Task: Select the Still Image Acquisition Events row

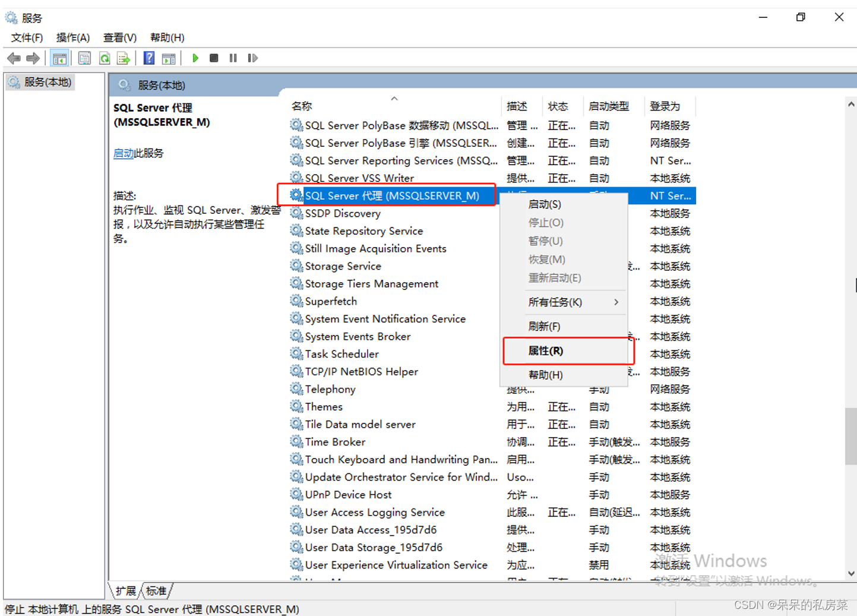Action: [x=492, y=248]
